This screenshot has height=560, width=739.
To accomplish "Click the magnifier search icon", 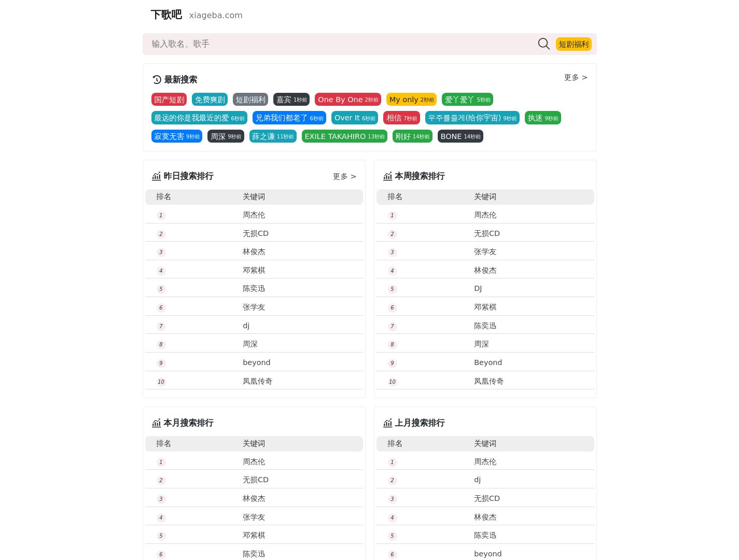I will pos(543,44).
